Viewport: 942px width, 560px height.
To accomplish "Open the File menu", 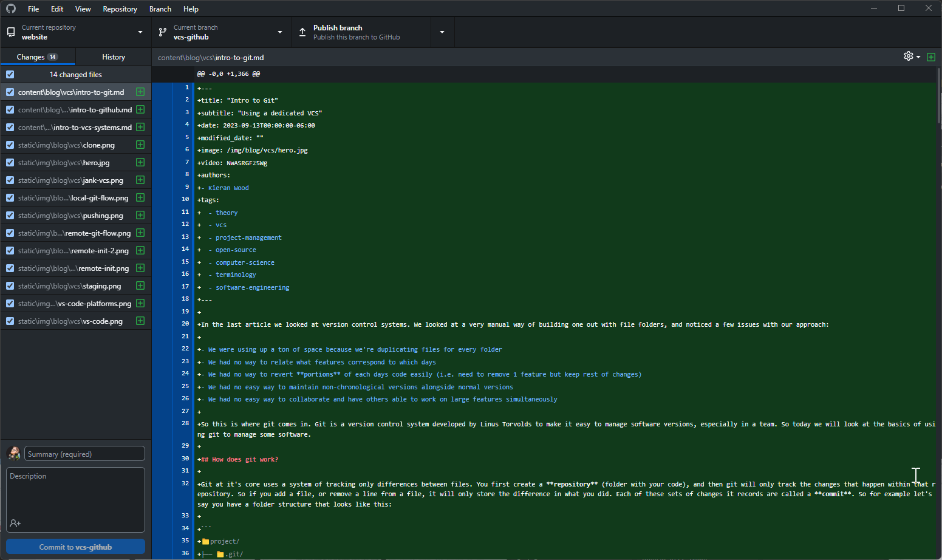I will click(x=33, y=9).
